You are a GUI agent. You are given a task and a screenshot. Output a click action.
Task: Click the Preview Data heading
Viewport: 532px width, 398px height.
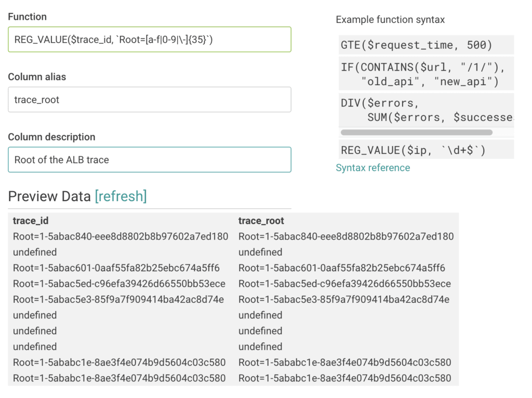(49, 196)
